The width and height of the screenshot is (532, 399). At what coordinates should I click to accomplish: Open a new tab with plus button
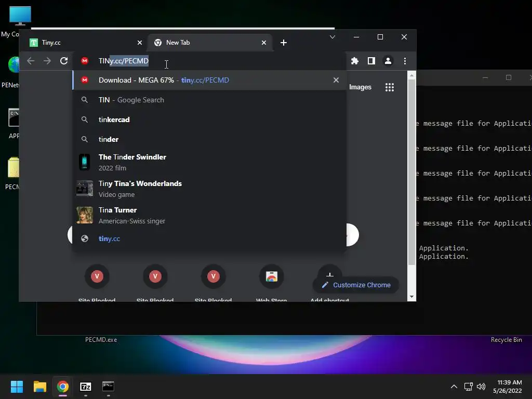point(284,43)
